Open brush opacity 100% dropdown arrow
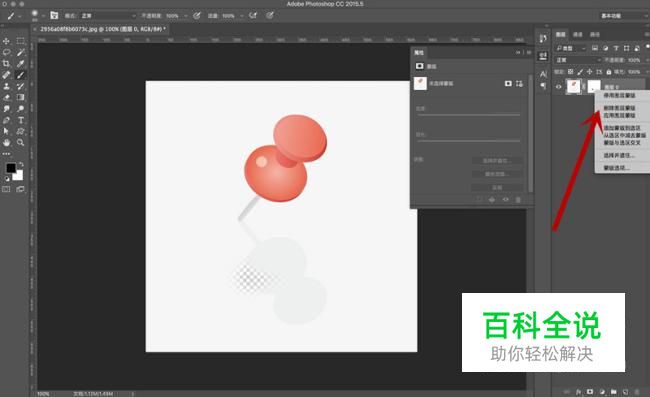The width and height of the screenshot is (650, 397). click(x=186, y=16)
